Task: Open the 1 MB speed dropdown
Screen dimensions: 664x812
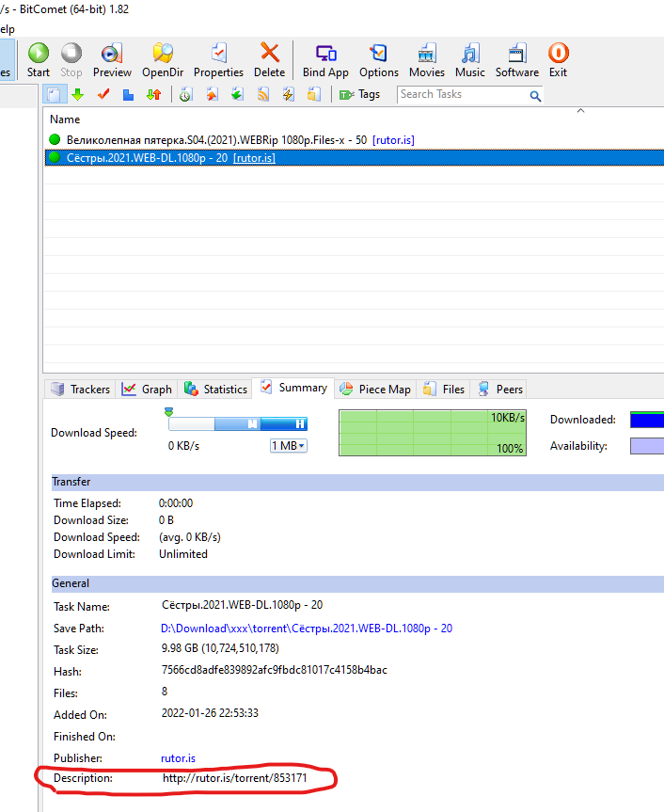Action: click(x=289, y=446)
